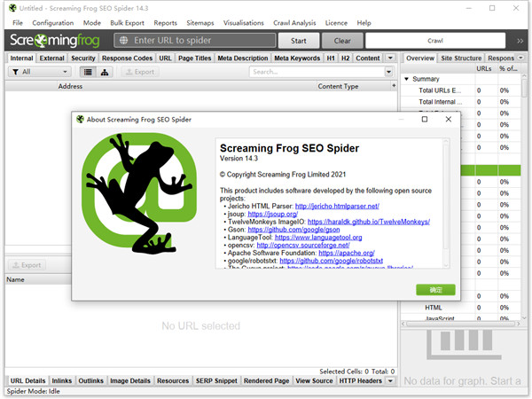Click the Clear button
The image size is (532, 399).
[342, 41]
